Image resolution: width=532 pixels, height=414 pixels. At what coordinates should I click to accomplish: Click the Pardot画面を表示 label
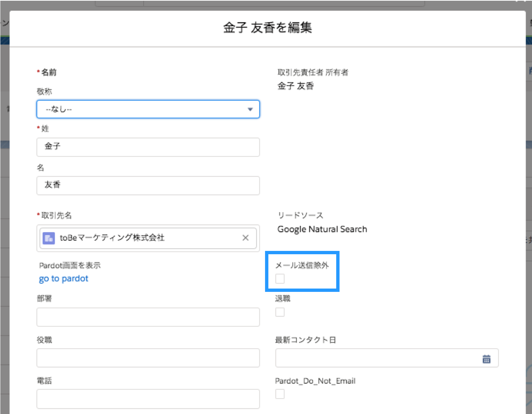coord(70,265)
